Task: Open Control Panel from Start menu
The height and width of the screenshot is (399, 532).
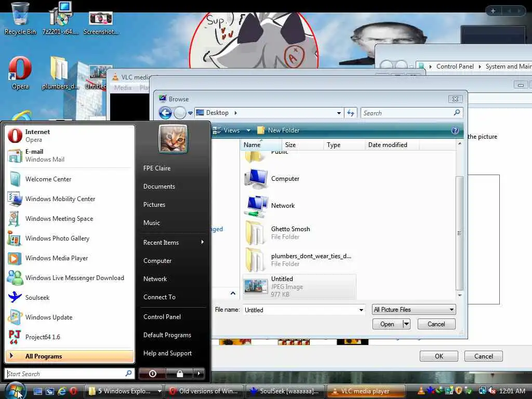Action: coord(162,316)
